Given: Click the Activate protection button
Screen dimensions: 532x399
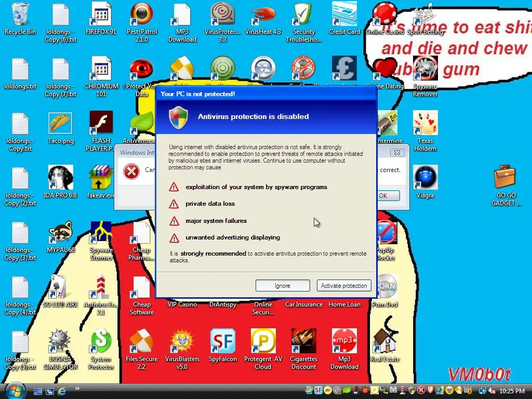Looking at the screenshot, I should [344, 286].
